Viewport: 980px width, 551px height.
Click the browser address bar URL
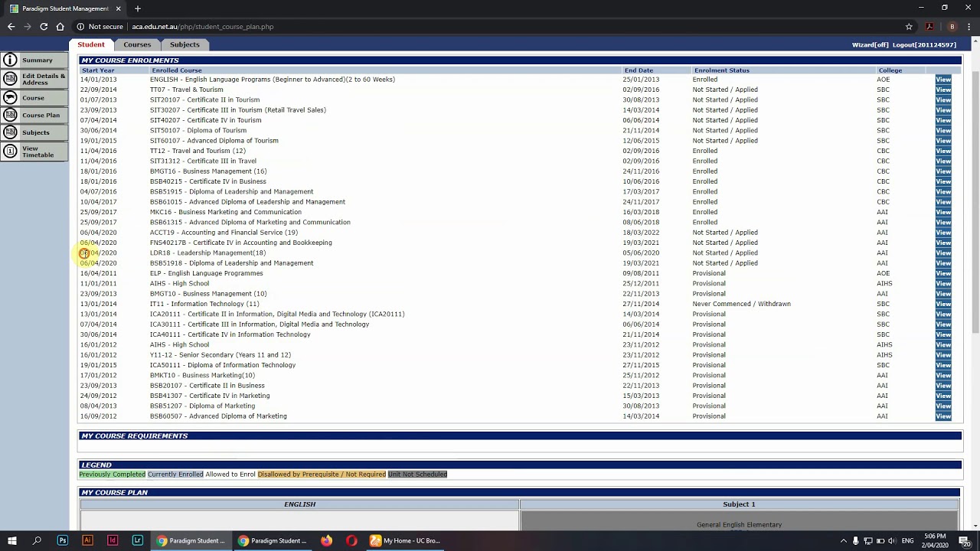coord(202,27)
